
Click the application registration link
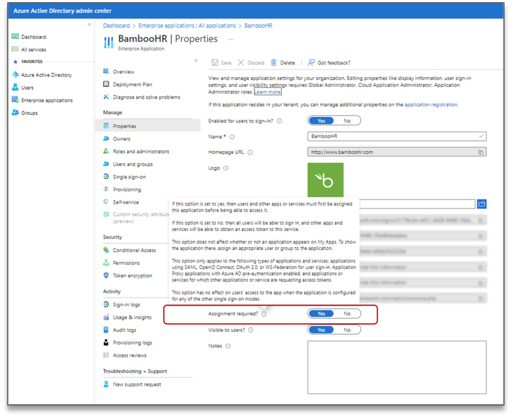pyautogui.click(x=431, y=105)
